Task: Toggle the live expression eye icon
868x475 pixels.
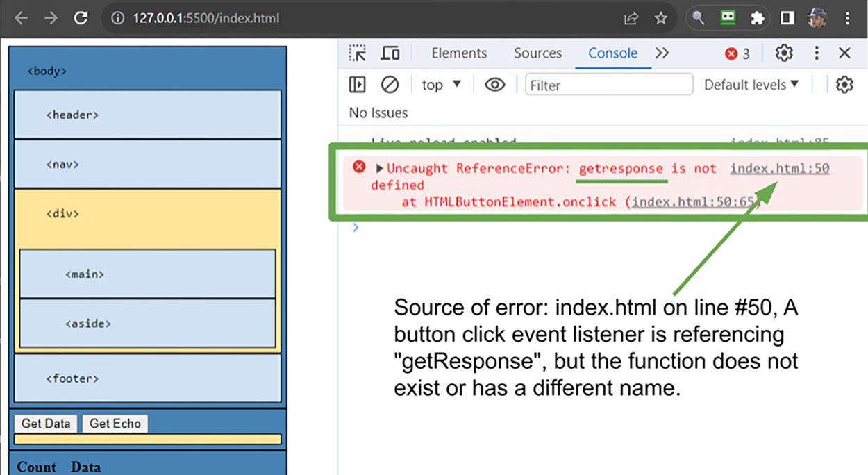Action: [x=494, y=85]
